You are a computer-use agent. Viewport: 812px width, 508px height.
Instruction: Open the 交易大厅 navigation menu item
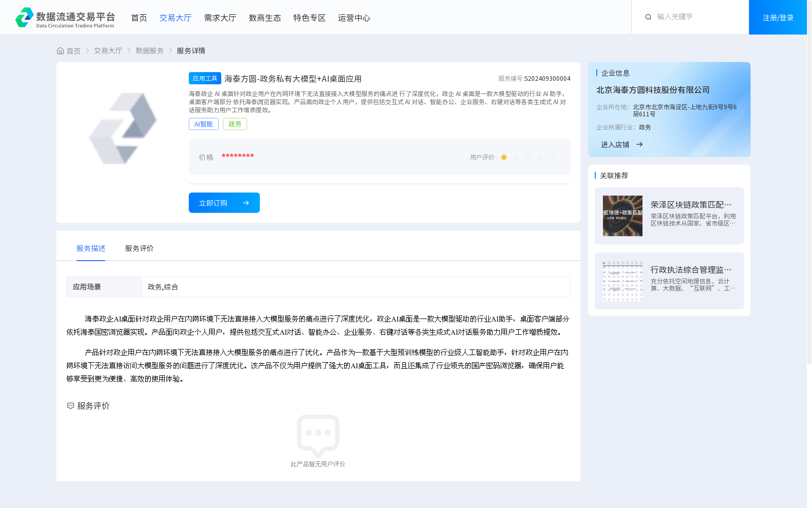[176, 18]
